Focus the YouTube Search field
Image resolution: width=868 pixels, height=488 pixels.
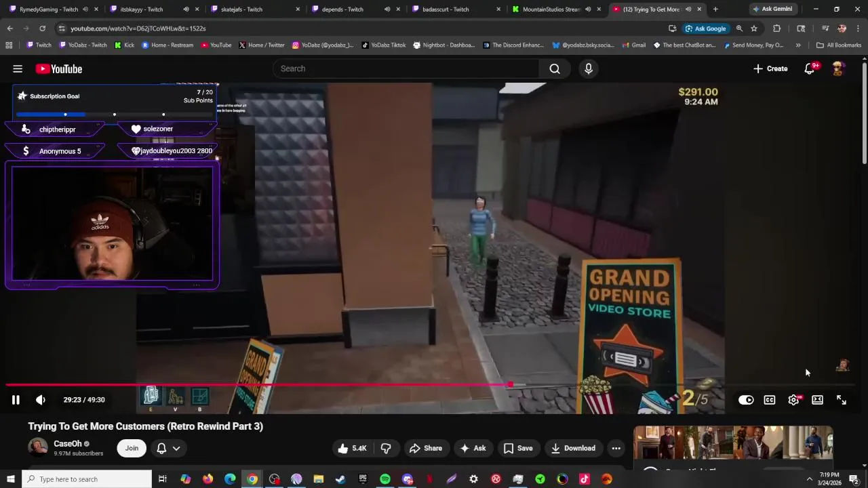pyautogui.click(x=407, y=68)
